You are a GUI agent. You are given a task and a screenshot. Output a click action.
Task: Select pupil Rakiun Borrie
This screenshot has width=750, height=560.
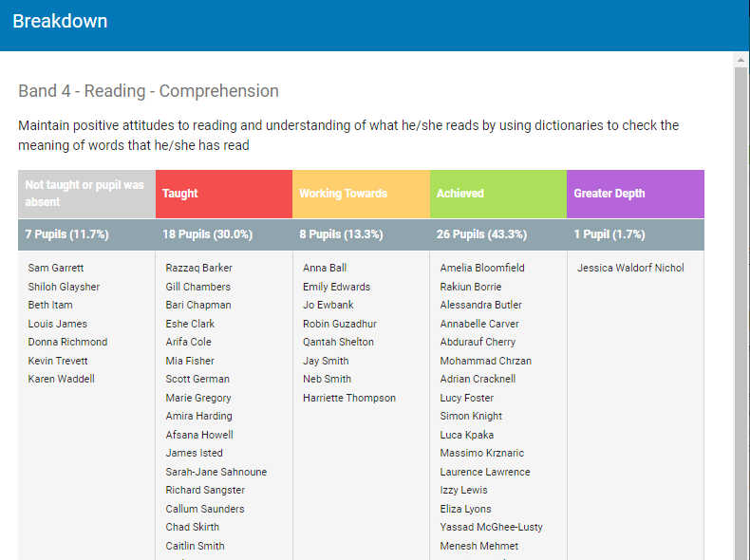click(471, 287)
